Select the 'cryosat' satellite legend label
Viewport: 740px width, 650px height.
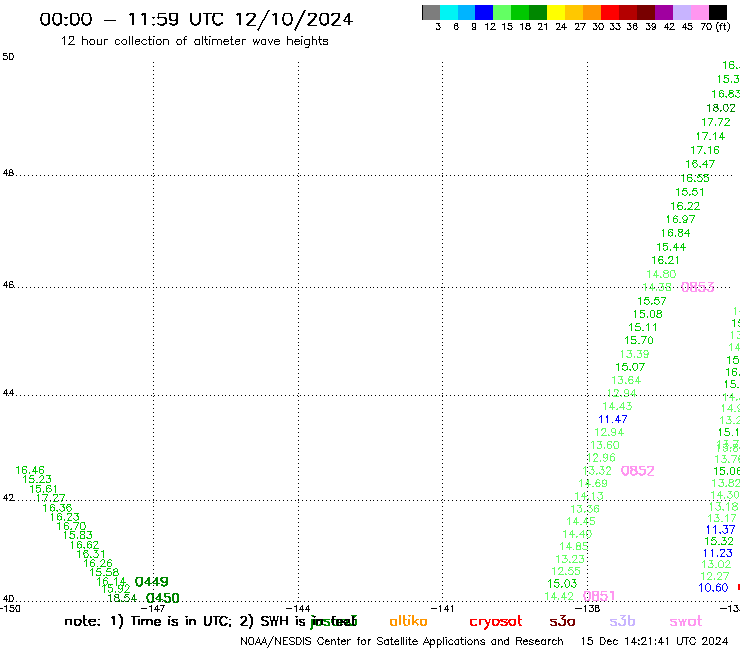(496, 622)
